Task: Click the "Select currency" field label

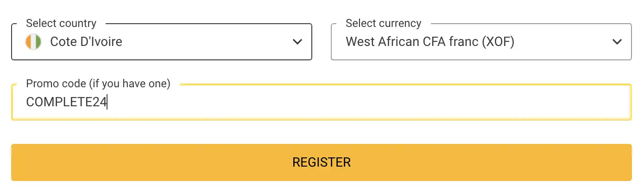Action: point(384,23)
